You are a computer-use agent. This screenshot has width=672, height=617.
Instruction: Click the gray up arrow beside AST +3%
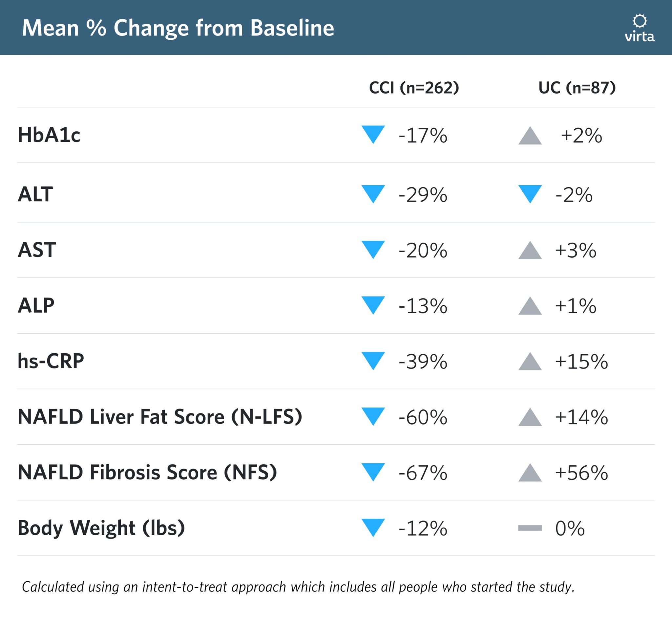tap(530, 252)
